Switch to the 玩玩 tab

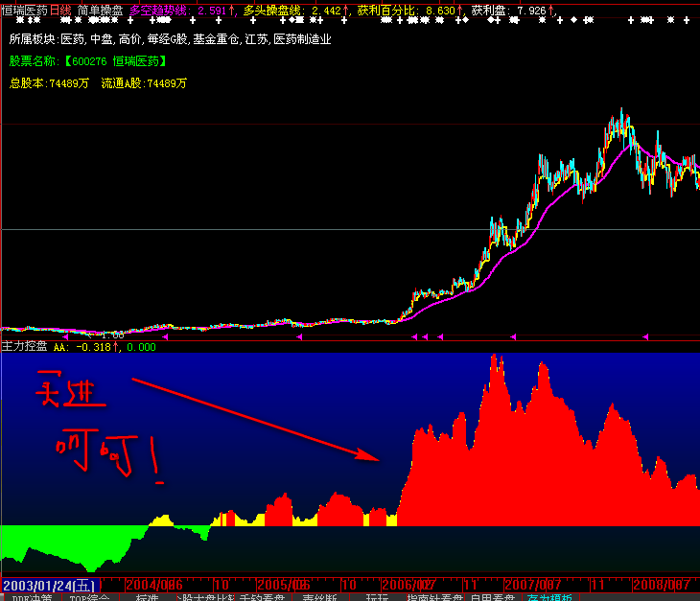[377, 596]
